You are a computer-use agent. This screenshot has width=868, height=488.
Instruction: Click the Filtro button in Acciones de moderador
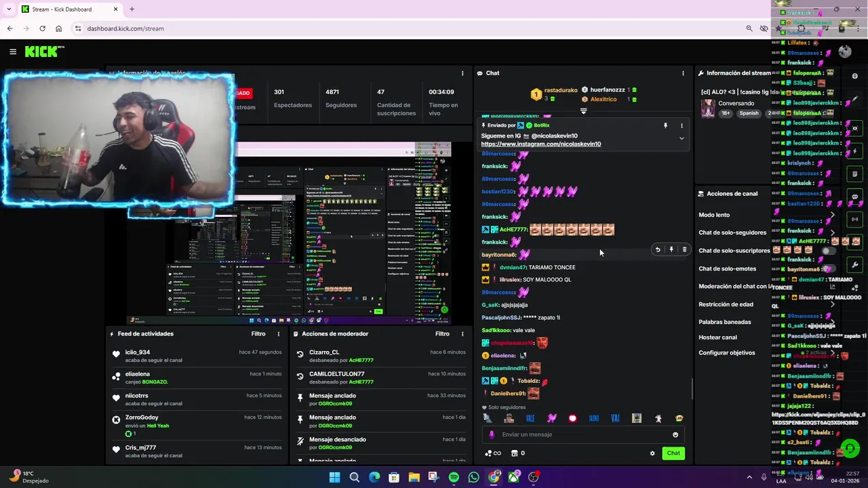(x=442, y=333)
